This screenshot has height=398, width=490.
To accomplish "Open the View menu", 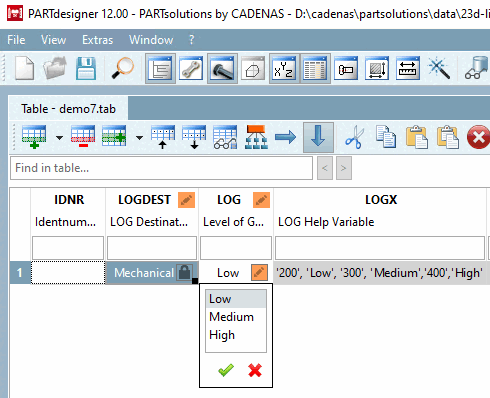I will tap(53, 40).
